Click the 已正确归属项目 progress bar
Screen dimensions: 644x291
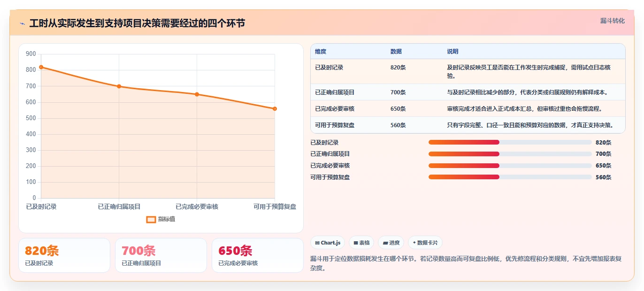point(510,154)
